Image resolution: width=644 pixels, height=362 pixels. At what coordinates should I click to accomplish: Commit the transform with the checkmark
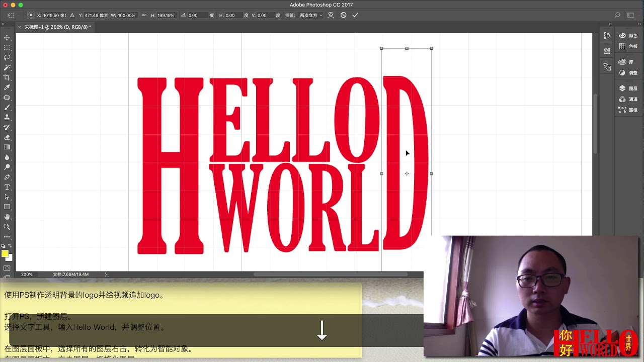pos(355,15)
